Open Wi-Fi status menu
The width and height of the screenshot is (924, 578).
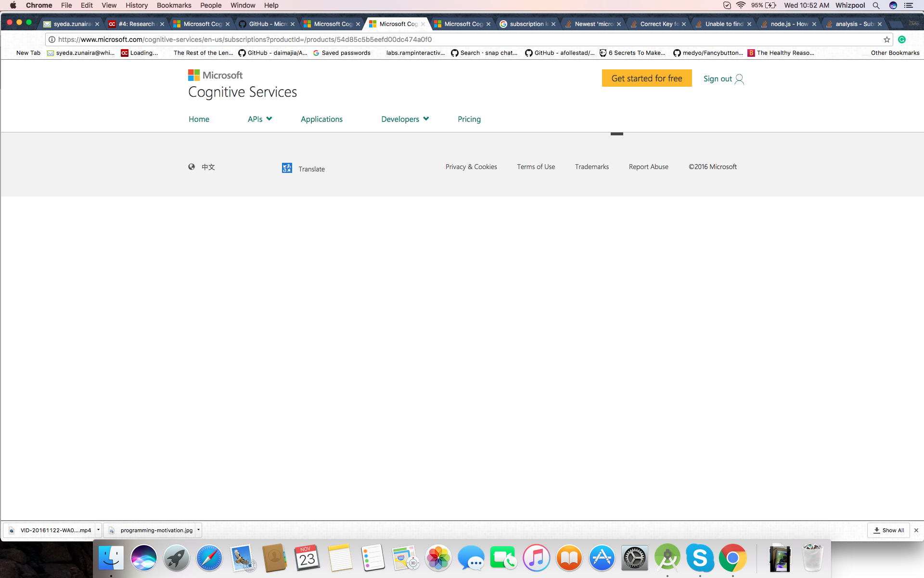[x=741, y=5]
